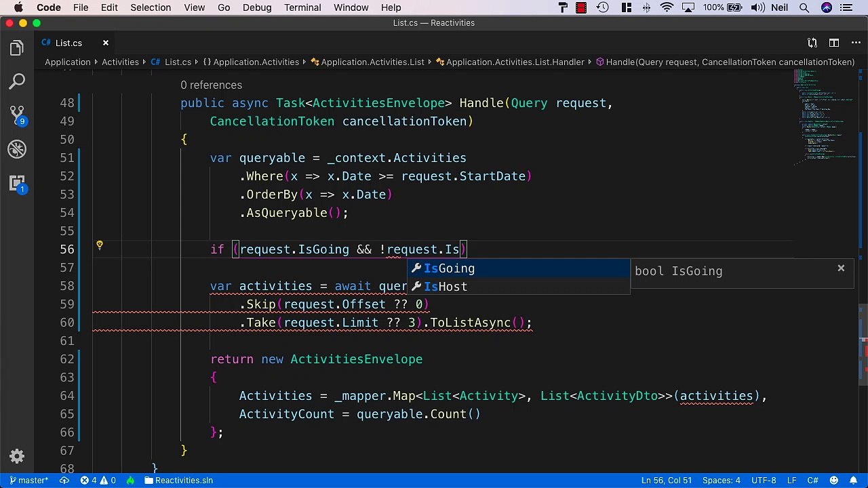Click the Open Changes compare icon
This screenshot has width=868, height=488.
[x=812, y=43]
